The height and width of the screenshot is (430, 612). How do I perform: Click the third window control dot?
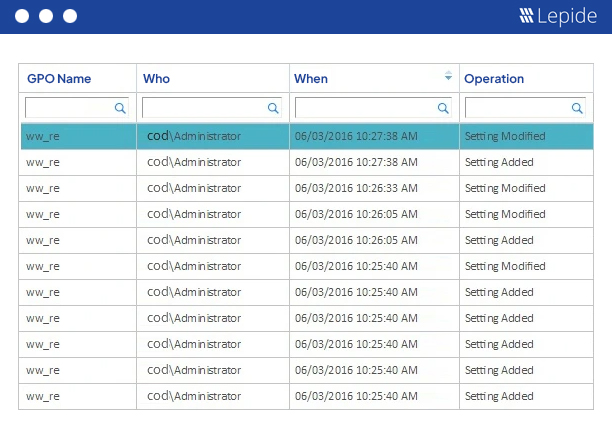pyautogui.click(x=70, y=16)
